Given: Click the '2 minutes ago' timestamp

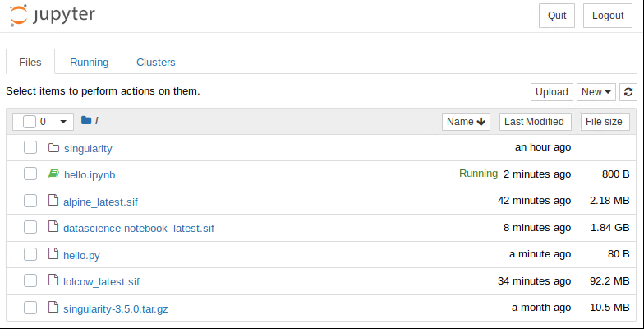Looking at the screenshot, I should point(537,174).
